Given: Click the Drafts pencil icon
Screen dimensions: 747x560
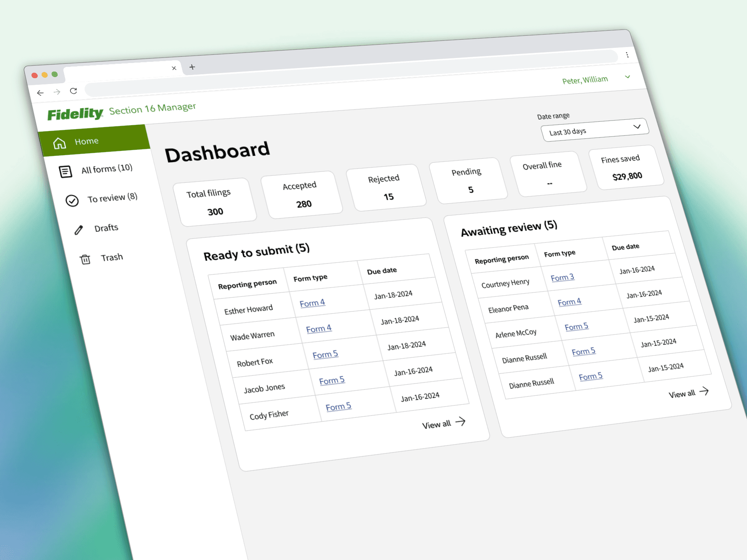Looking at the screenshot, I should tap(79, 230).
